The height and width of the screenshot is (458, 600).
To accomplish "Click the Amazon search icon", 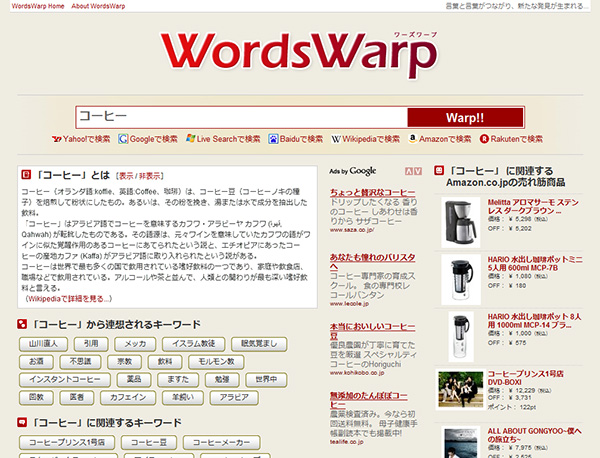I will tap(411, 140).
